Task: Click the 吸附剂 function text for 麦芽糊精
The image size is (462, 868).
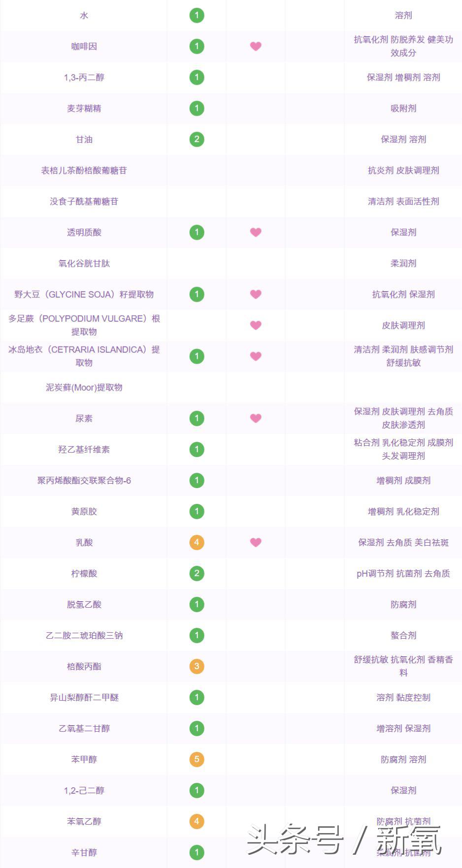Action: coord(403,108)
